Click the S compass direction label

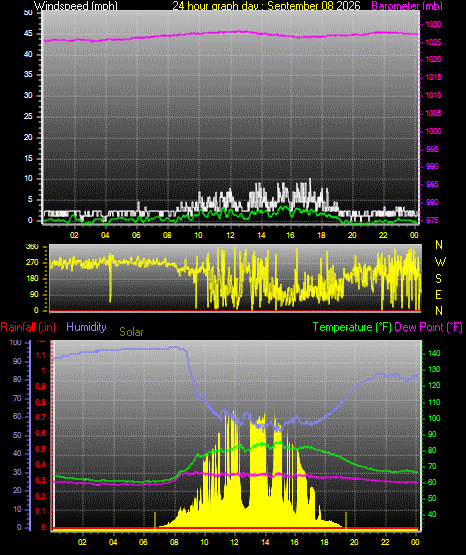click(438, 279)
